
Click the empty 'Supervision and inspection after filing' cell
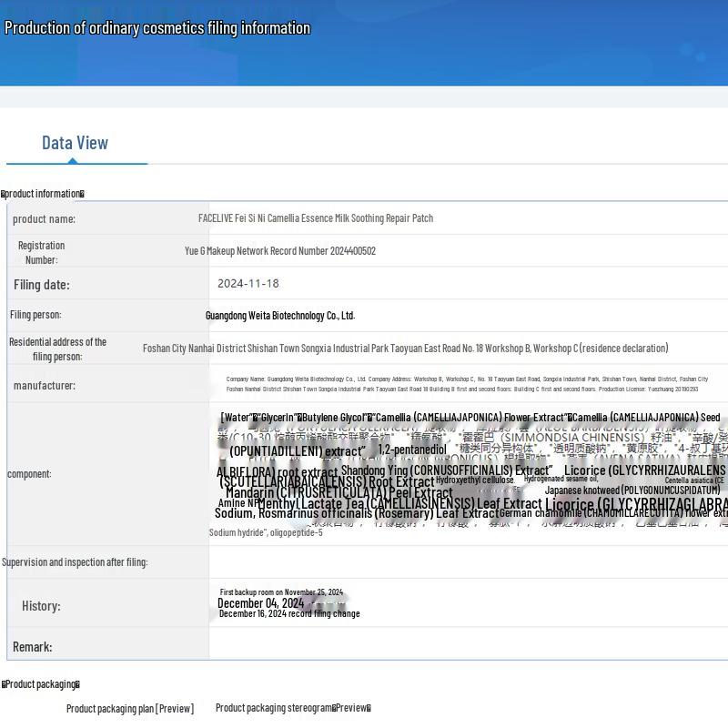click(468, 562)
